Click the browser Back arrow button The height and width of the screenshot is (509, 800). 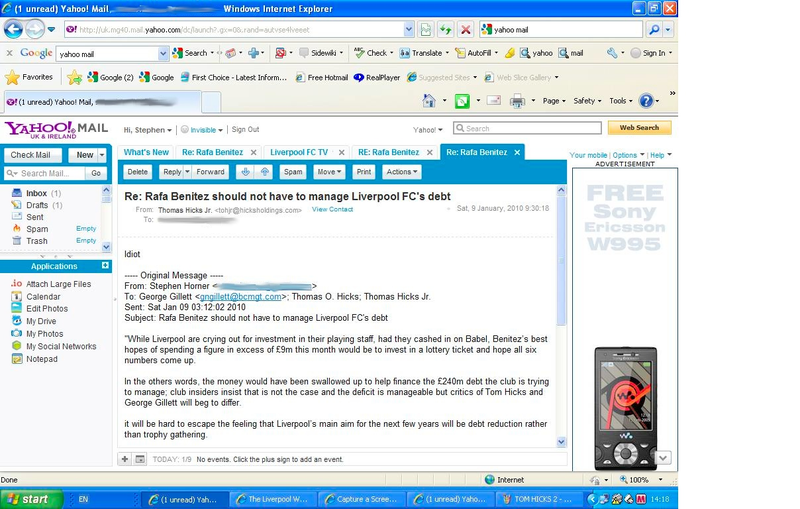(13, 30)
